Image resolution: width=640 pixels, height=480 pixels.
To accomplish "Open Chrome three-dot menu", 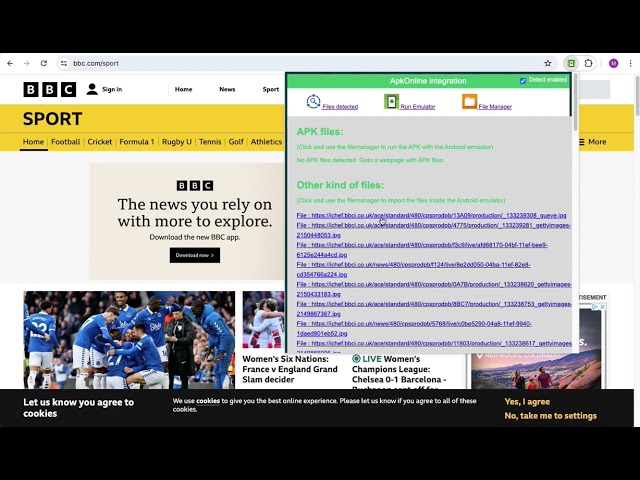I will click(631, 63).
